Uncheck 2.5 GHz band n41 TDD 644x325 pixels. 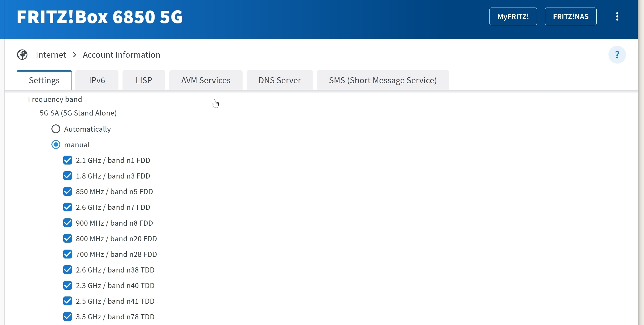pyautogui.click(x=68, y=301)
